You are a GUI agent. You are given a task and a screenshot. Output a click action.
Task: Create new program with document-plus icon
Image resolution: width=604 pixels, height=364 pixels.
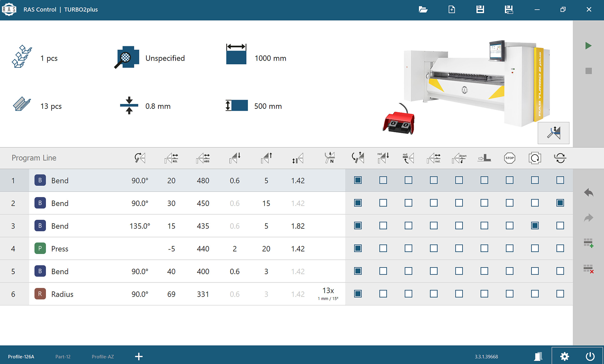click(452, 9)
